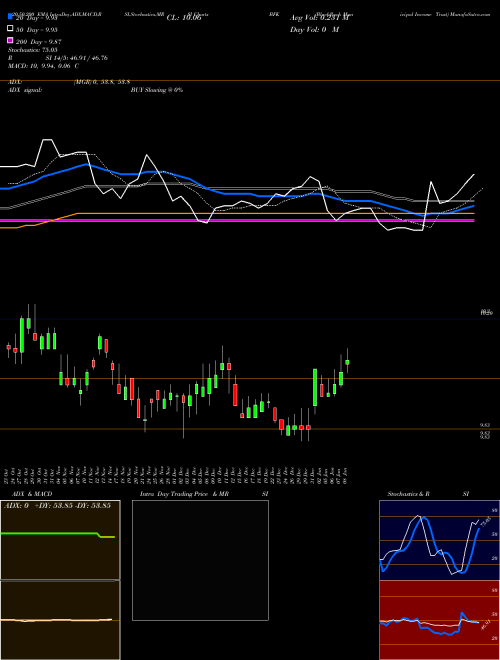Click the empty Intra Day Trading chart box
This screenshot has width=500, height=660.
click(x=200, y=560)
